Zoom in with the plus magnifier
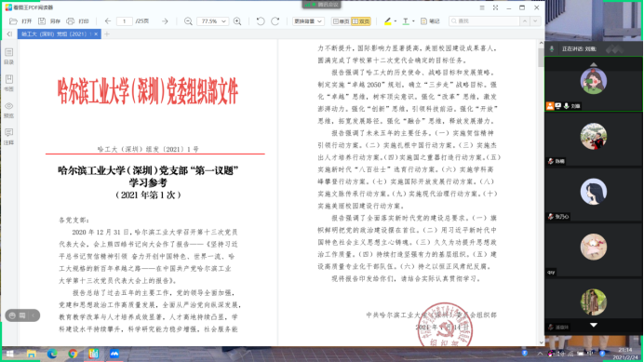 (x=237, y=21)
